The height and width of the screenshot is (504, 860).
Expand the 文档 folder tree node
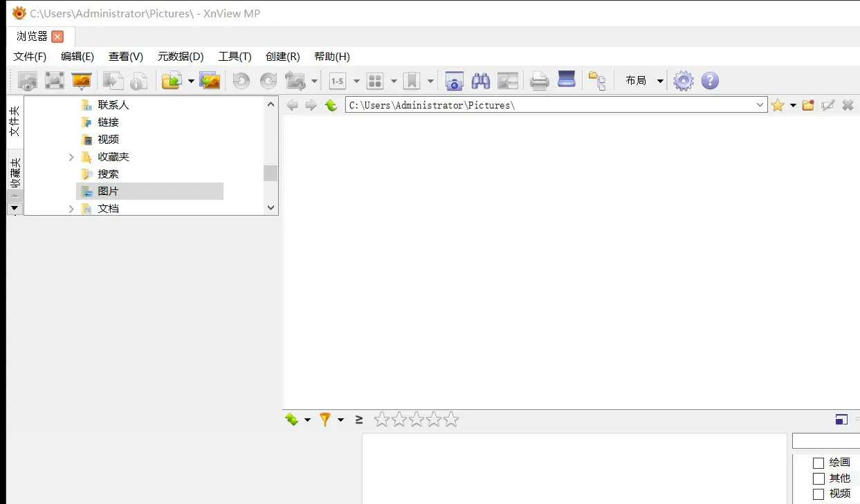(x=71, y=208)
